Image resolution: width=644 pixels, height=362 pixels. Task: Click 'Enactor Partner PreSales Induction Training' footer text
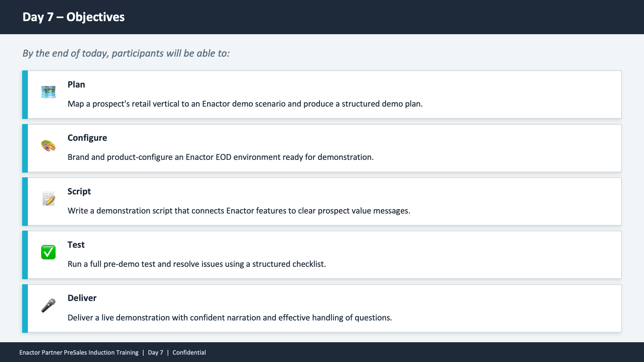79,353
